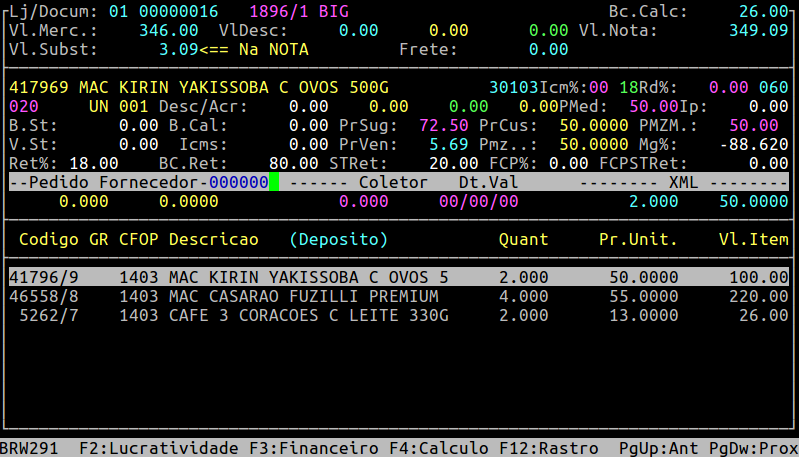
Task: Click the Pedido Fornecedor 000000 field
Action: (238, 183)
